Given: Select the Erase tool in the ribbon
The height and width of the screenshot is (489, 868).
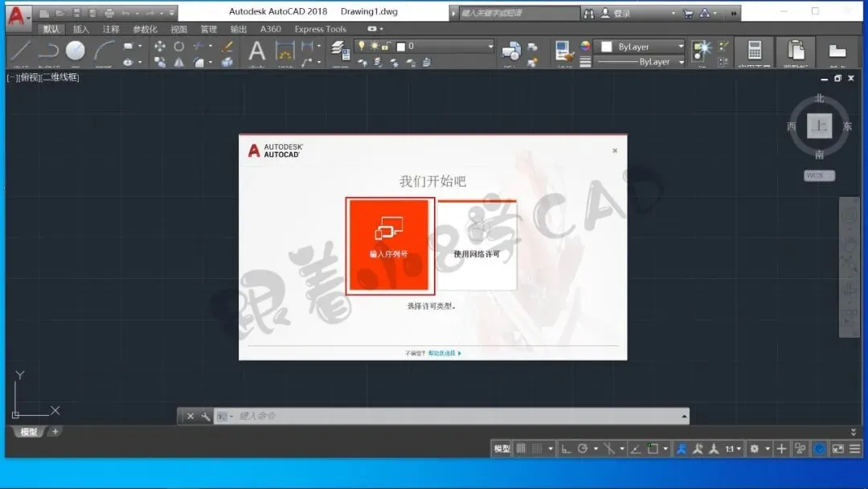Looking at the screenshot, I should pos(227,46).
